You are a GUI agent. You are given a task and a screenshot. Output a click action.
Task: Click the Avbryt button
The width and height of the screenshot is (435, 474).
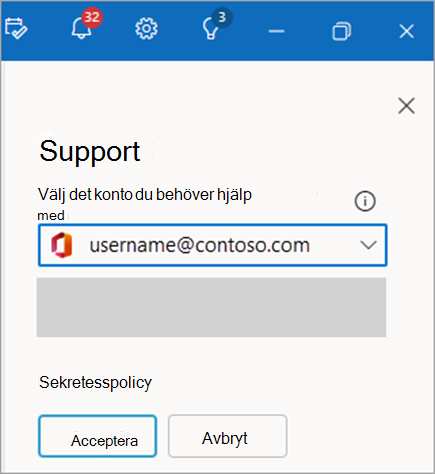pyautogui.click(x=228, y=436)
